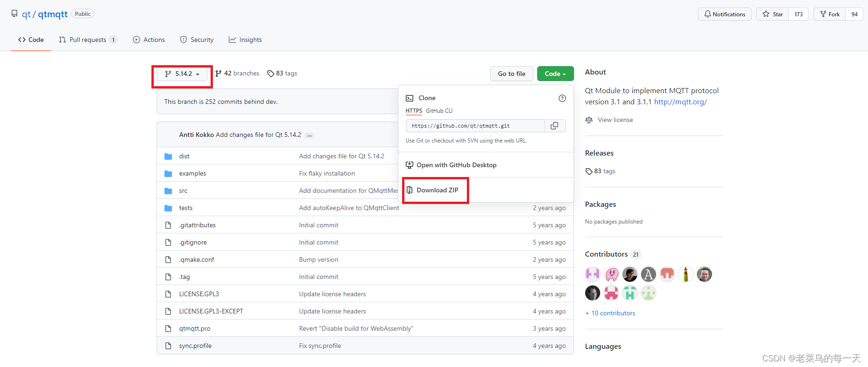The image size is (868, 367).
Task: Open the .qmake.conf file
Action: point(197,260)
